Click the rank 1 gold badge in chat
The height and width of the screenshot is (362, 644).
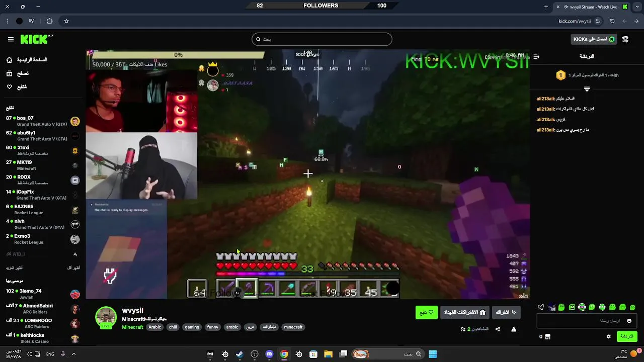pyautogui.click(x=560, y=75)
